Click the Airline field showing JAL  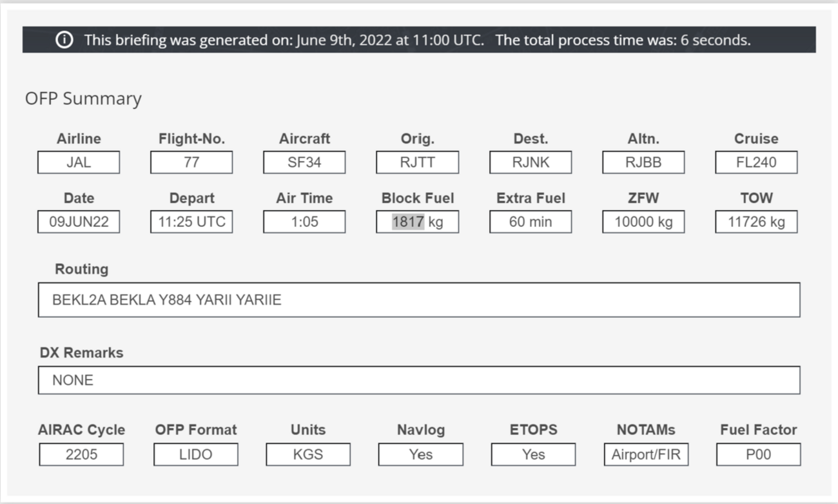79,162
